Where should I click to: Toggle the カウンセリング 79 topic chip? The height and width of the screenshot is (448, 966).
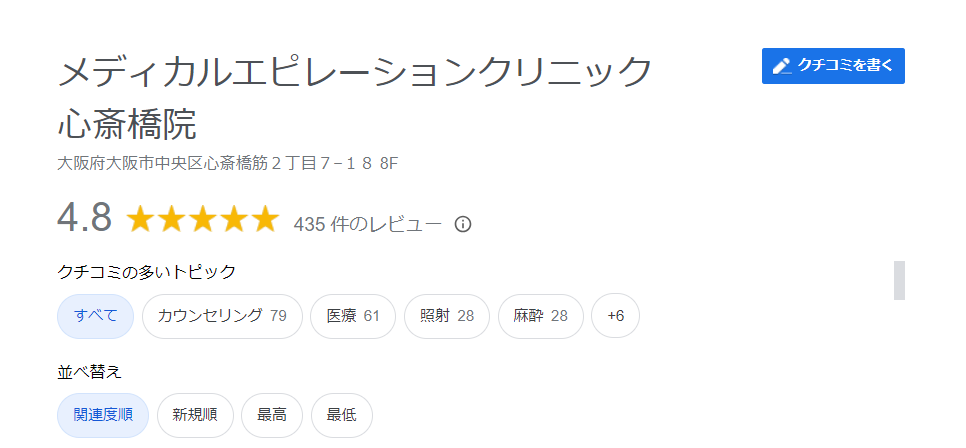[222, 316]
